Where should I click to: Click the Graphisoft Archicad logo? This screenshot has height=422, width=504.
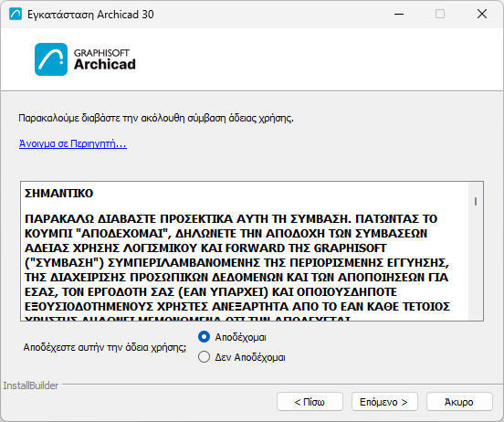(85, 59)
